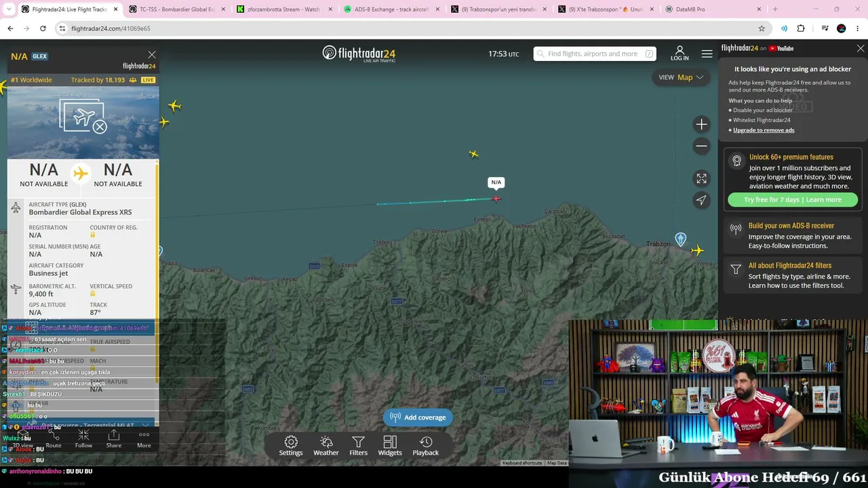This screenshot has width=868, height=488.
Task: Center map on my location
Action: click(x=702, y=200)
